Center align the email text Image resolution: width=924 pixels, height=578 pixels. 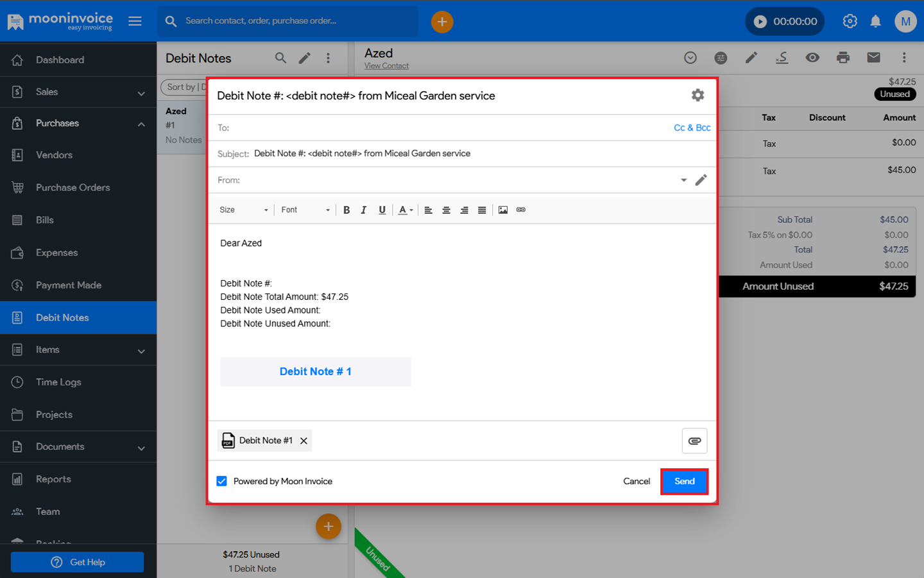coord(446,210)
